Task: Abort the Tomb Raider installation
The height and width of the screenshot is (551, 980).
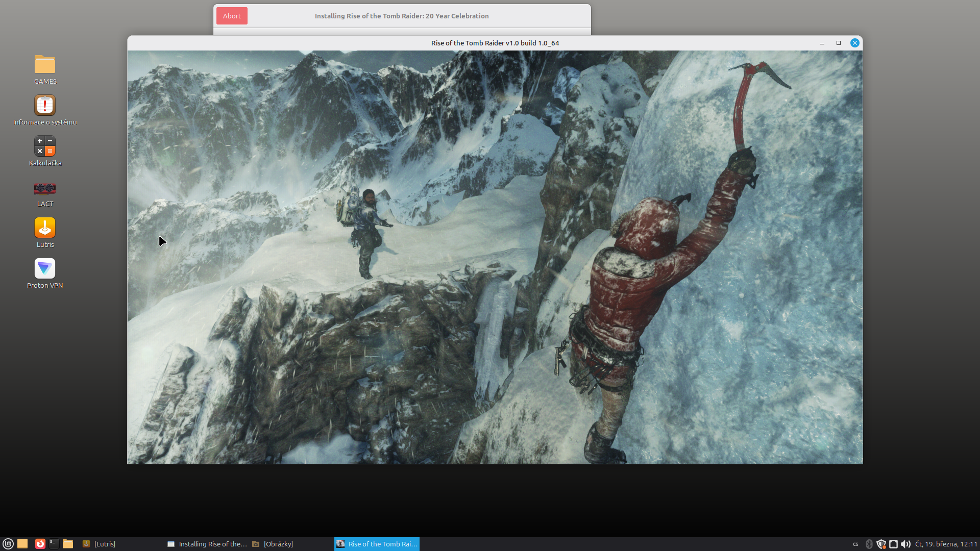Action: point(232,16)
